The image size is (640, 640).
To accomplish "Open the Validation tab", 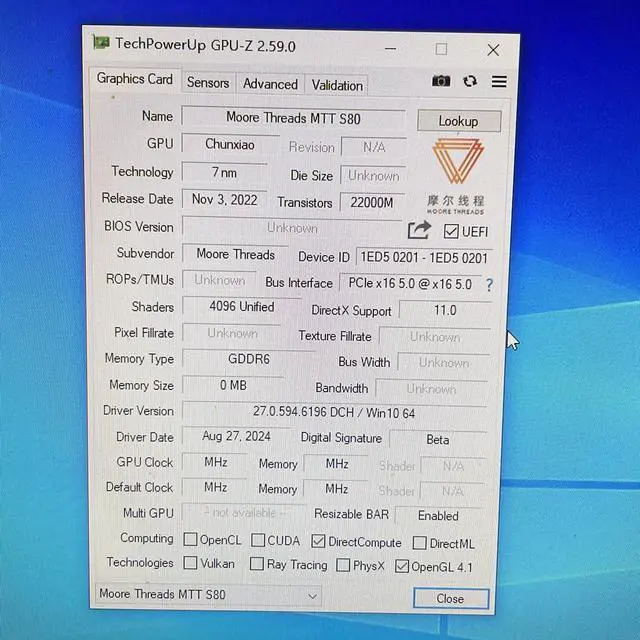I will pyautogui.click(x=337, y=86).
